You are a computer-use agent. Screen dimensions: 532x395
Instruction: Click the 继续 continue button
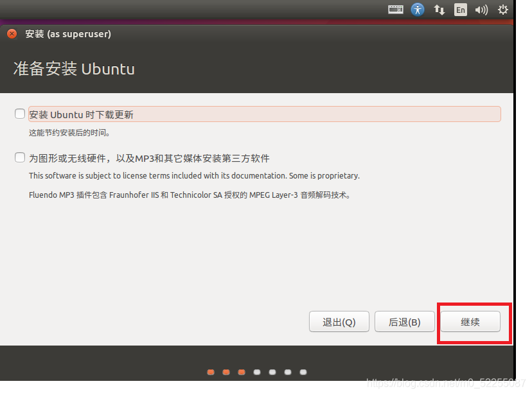[470, 321]
